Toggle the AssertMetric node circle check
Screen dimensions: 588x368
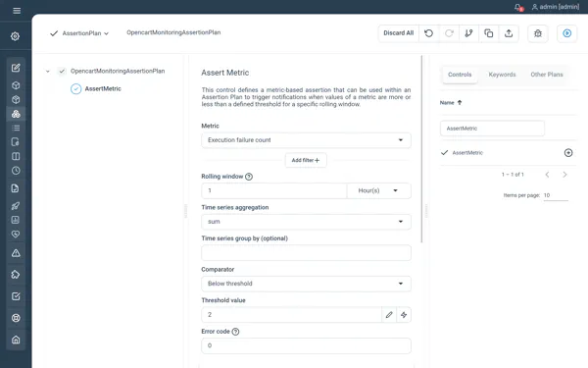pyautogui.click(x=76, y=89)
